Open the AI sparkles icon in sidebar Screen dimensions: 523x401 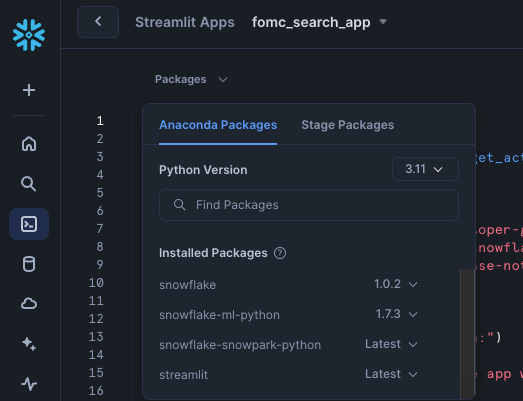point(29,344)
